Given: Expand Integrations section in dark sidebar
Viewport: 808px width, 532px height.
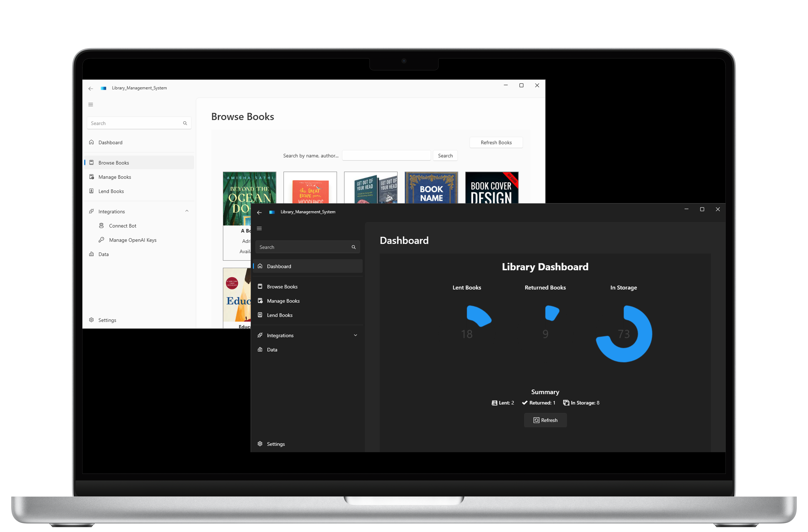Looking at the screenshot, I should pos(355,335).
